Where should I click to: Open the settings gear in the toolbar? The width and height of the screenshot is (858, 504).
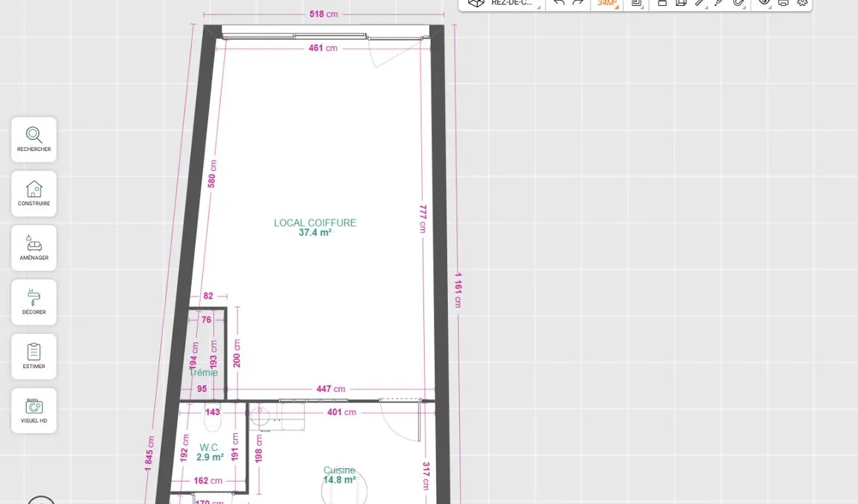tap(802, 3)
